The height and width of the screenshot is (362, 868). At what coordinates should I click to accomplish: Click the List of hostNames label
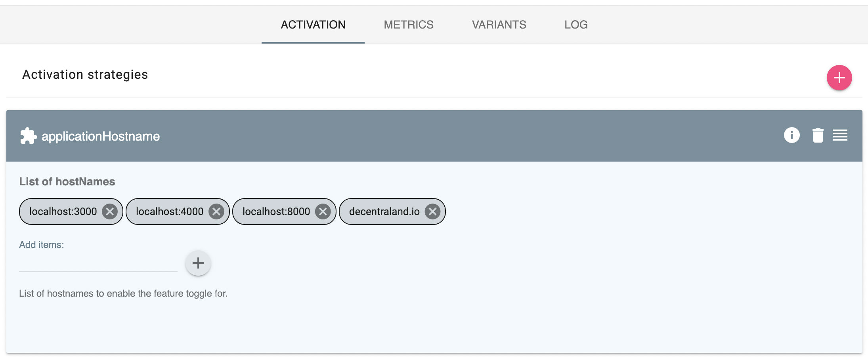coord(67,181)
